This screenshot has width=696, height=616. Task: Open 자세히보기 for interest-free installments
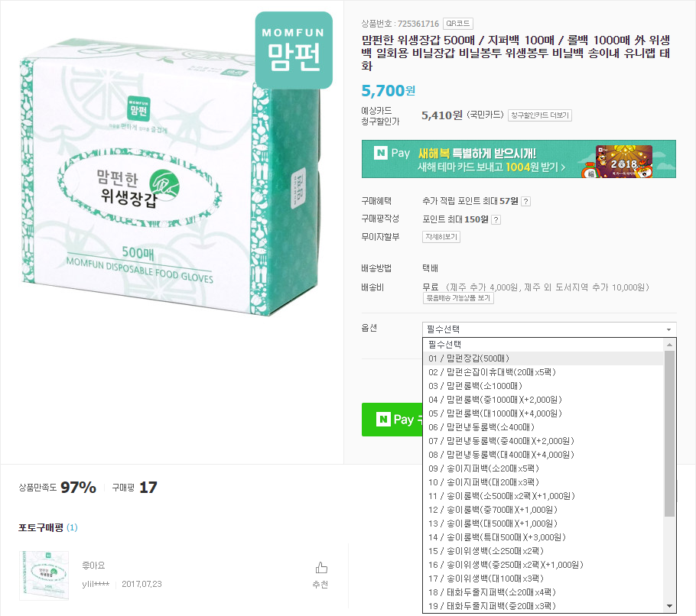click(x=441, y=237)
